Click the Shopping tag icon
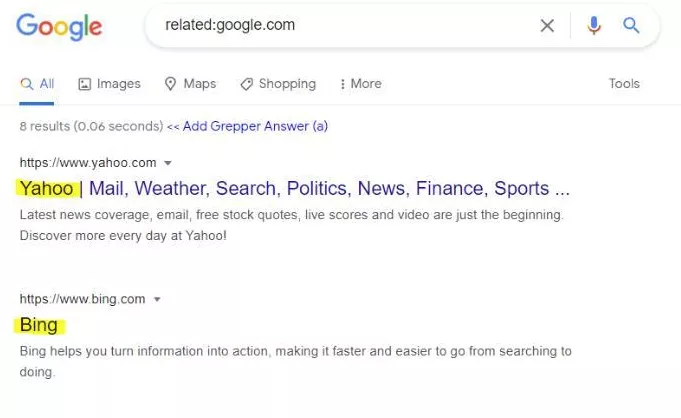Screen dimensions: 681x418 point(246,84)
